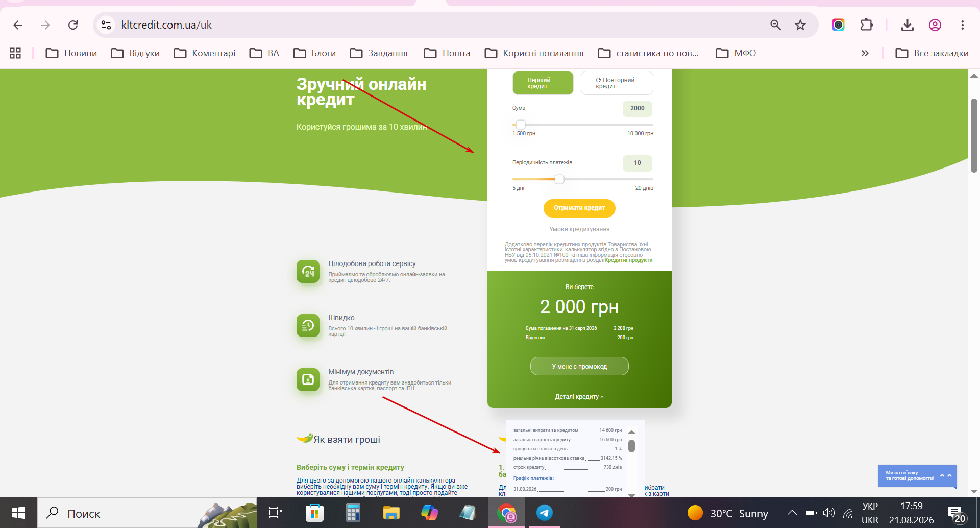Reload the kltcredit page
Viewport: 980px width, 528px height.
click(x=73, y=25)
